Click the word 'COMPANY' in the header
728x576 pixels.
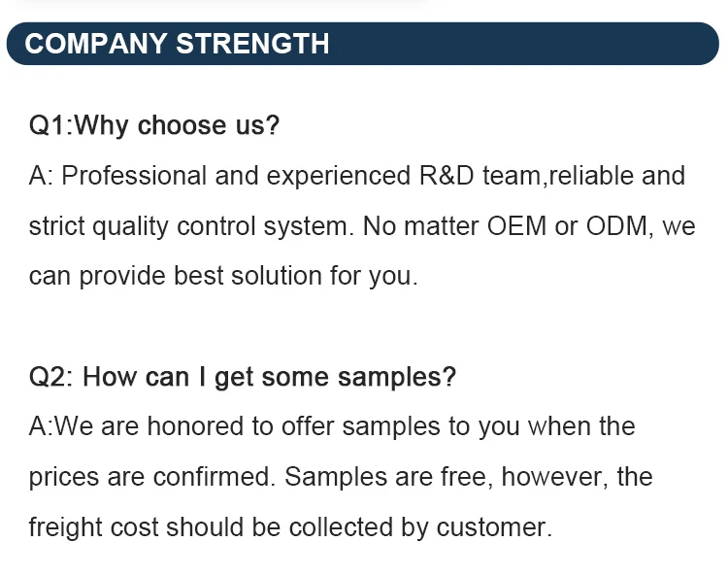[95, 44]
